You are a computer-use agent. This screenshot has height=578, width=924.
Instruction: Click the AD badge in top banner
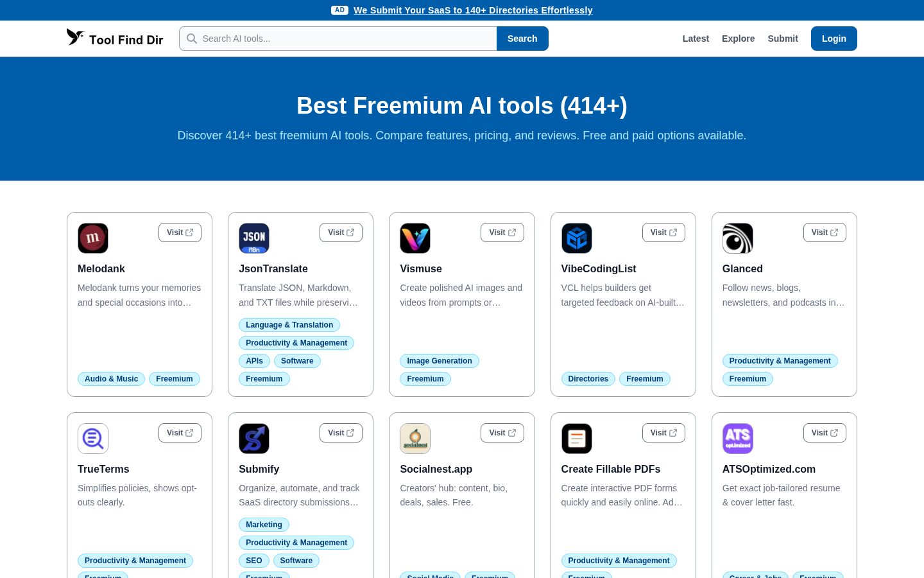(x=339, y=10)
